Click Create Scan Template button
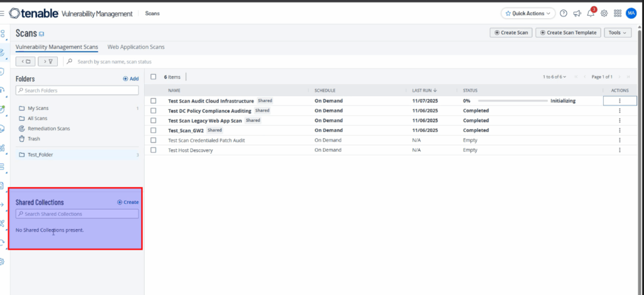The image size is (644, 295). pyautogui.click(x=569, y=33)
